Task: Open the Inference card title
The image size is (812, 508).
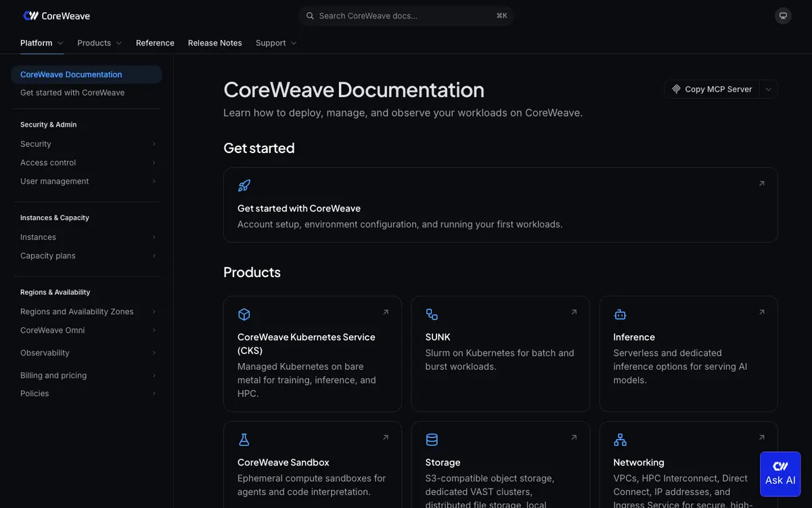Action: click(x=634, y=337)
